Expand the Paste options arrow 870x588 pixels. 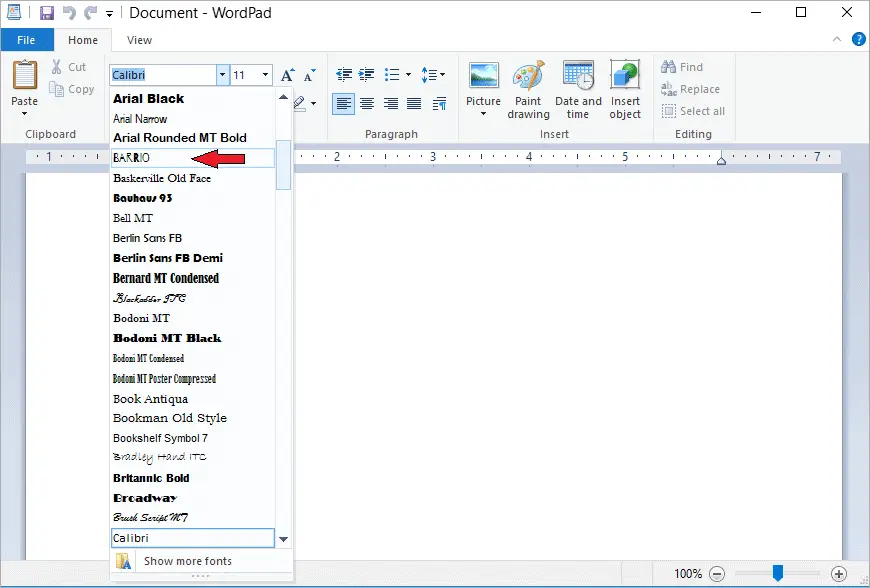(24, 114)
